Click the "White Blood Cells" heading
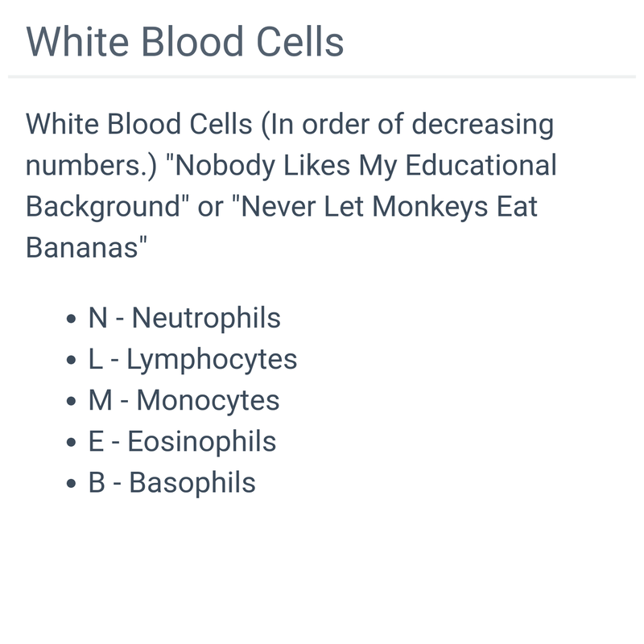Image resolution: width=644 pixels, height=644 pixels. [x=185, y=42]
